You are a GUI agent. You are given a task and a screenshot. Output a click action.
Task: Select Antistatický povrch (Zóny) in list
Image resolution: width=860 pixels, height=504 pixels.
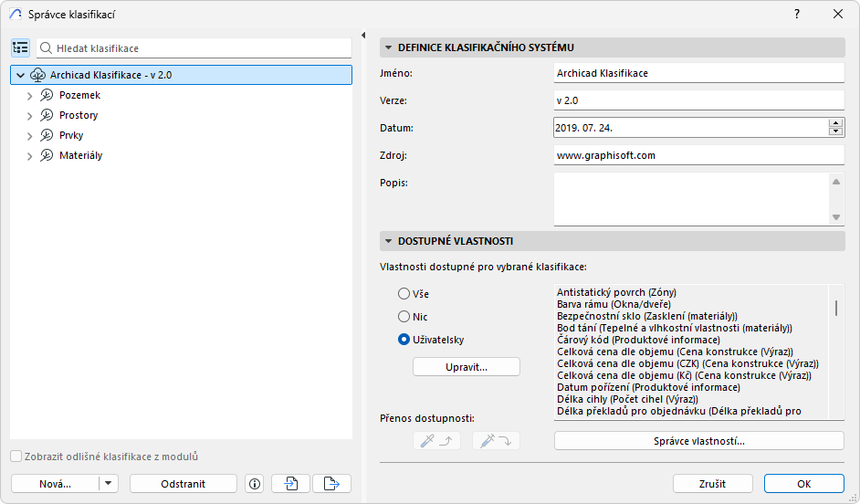616,292
